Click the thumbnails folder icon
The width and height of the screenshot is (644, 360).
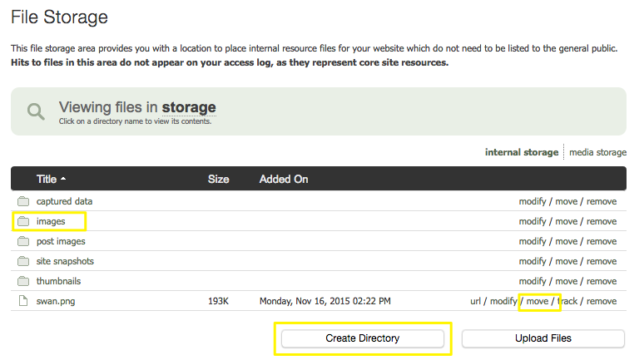click(23, 281)
